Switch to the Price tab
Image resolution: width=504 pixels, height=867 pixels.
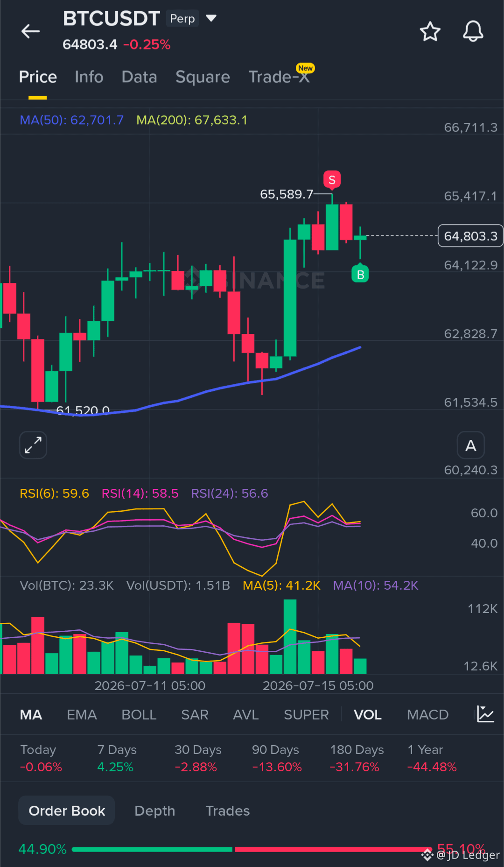(x=38, y=77)
